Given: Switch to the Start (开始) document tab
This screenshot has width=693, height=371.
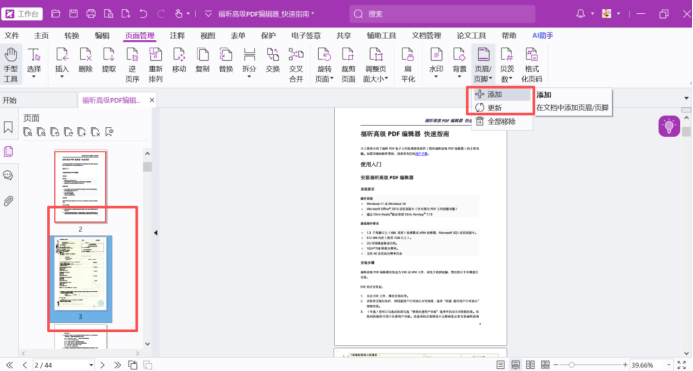Looking at the screenshot, I should [10, 100].
